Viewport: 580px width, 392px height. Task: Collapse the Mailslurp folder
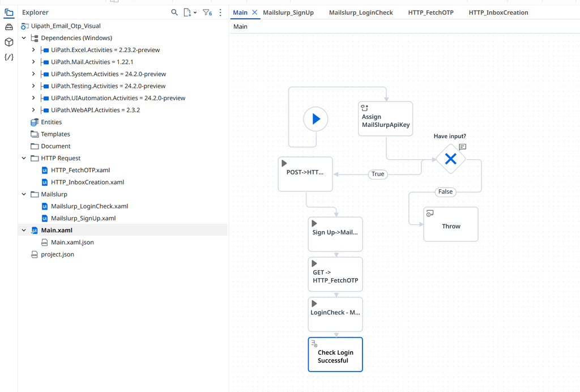tap(24, 194)
